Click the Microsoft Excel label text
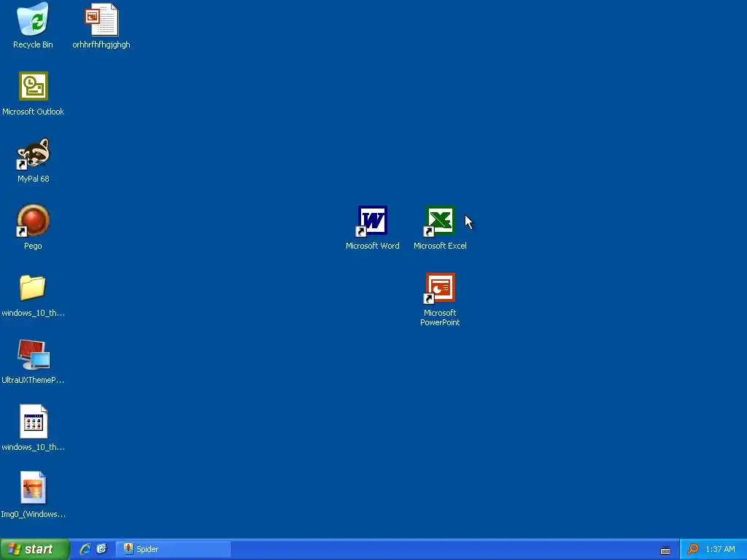The image size is (747, 560). [440, 246]
